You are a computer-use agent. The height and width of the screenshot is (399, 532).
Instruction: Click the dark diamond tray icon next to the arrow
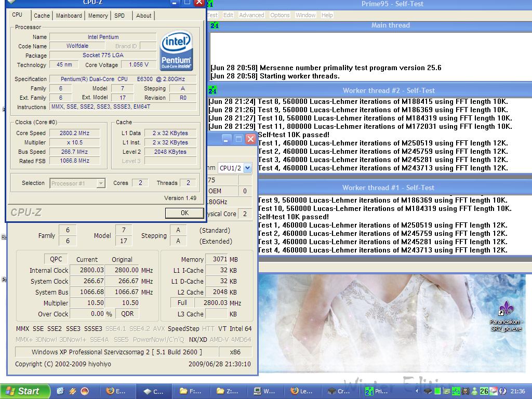(x=428, y=391)
